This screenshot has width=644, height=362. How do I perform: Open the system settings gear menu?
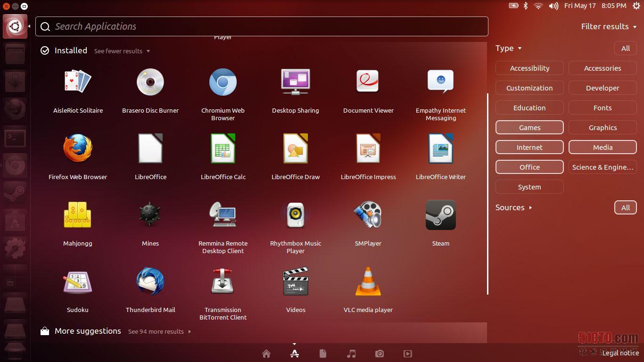pos(636,6)
